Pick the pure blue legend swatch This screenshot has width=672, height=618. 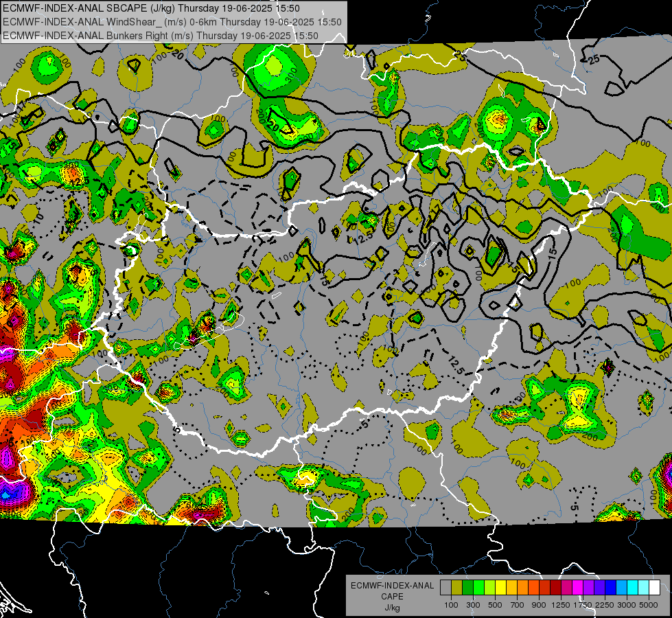611,587
